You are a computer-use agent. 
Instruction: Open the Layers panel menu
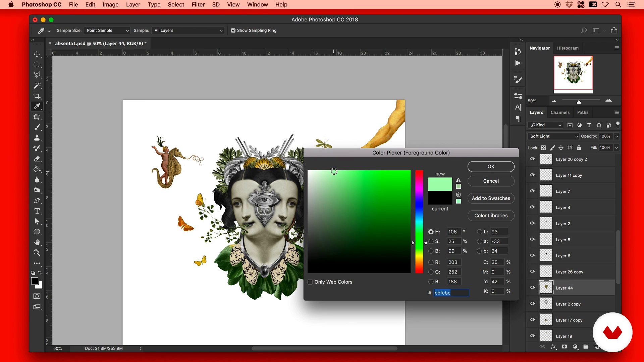tap(616, 112)
